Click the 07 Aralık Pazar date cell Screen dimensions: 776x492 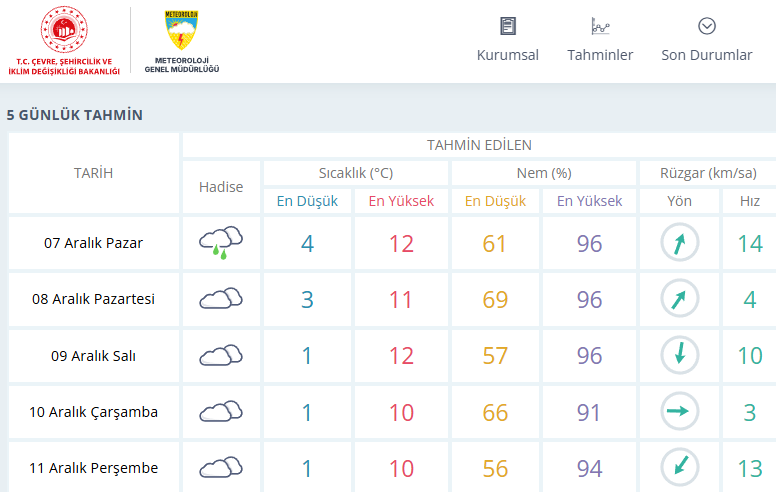pos(94,243)
